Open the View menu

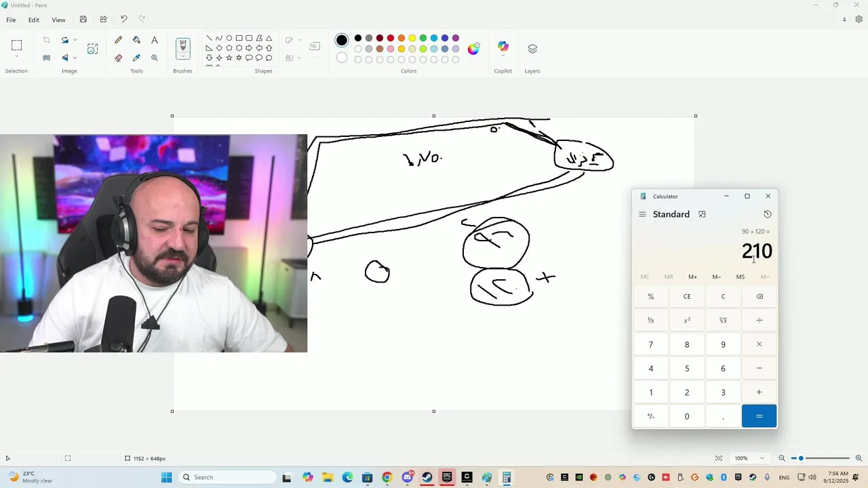pyautogui.click(x=59, y=20)
